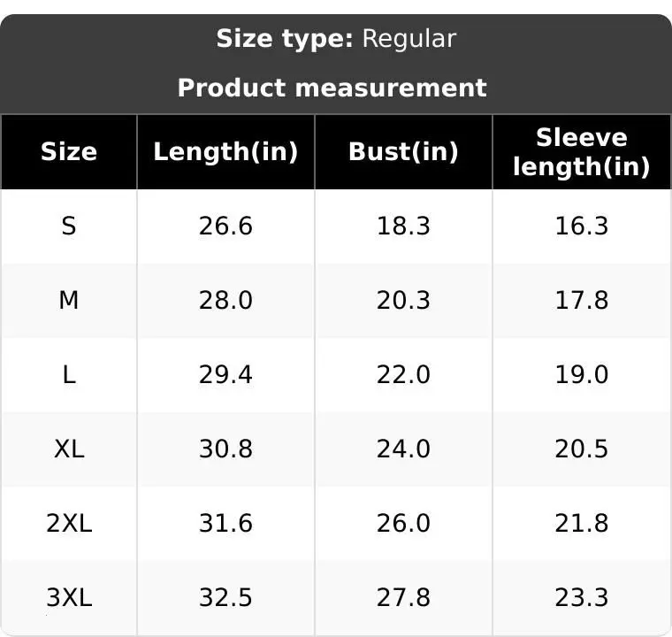Screen dimensions: 672x637
Task: Click the 30.8 length value
Action: (225, 449)
